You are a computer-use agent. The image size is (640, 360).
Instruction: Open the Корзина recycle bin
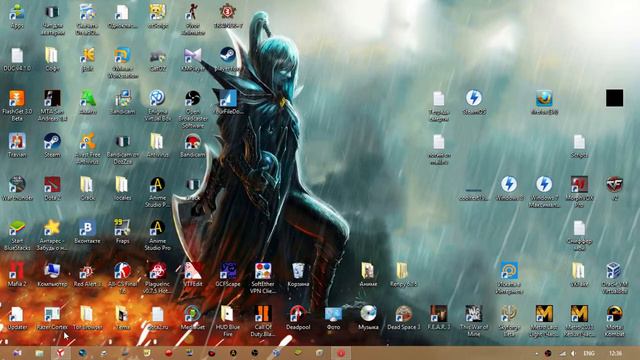298,271
